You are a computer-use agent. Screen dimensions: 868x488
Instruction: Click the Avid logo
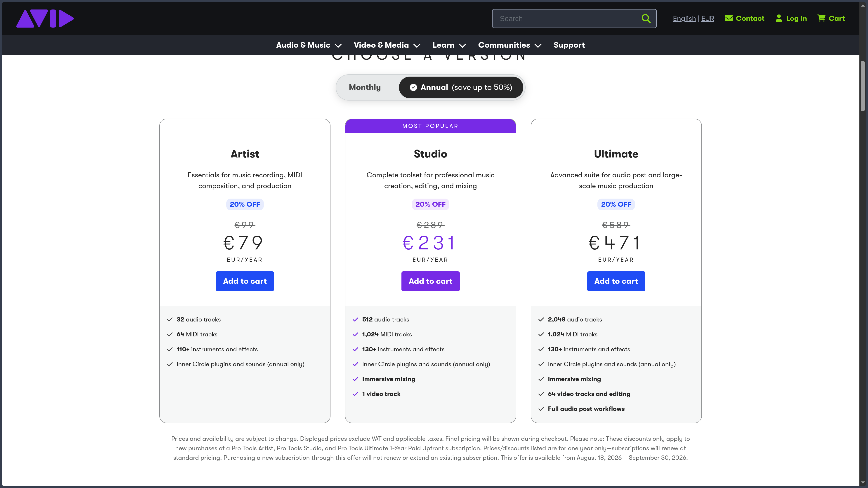click(45, 19)
